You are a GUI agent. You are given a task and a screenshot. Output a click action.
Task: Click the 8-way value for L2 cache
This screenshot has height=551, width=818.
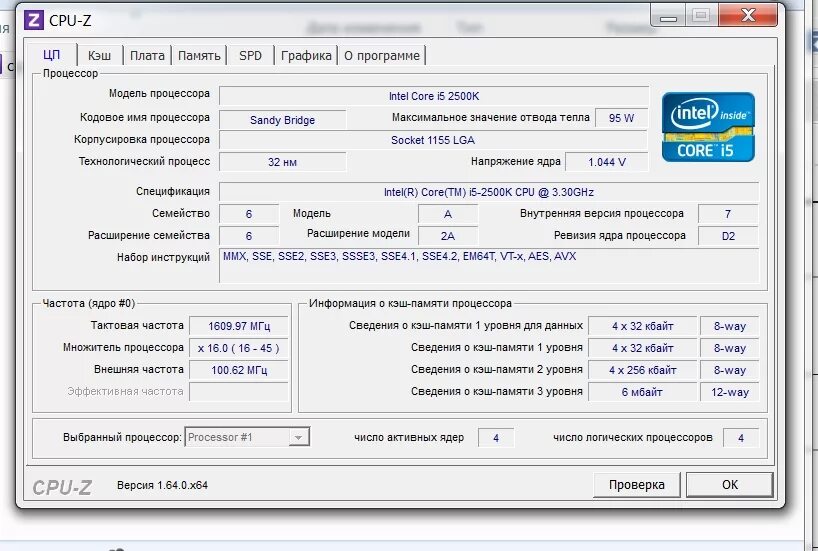click(729, 370)
